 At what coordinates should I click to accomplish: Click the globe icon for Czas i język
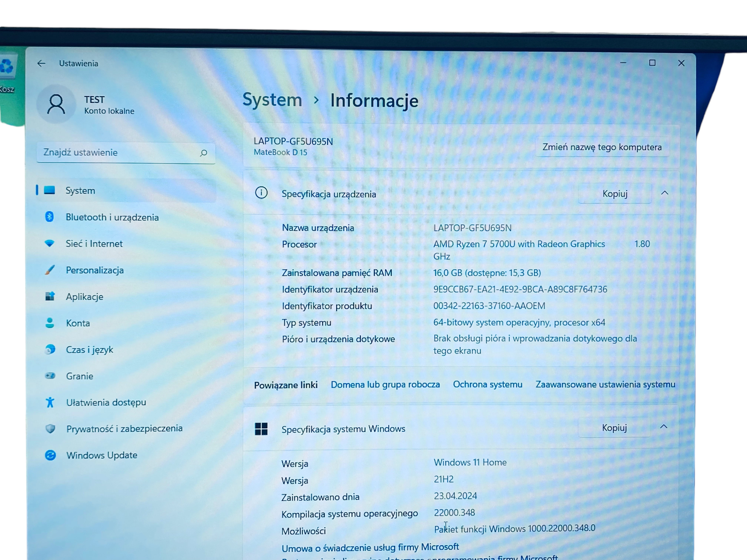click(x=50, y=349)
